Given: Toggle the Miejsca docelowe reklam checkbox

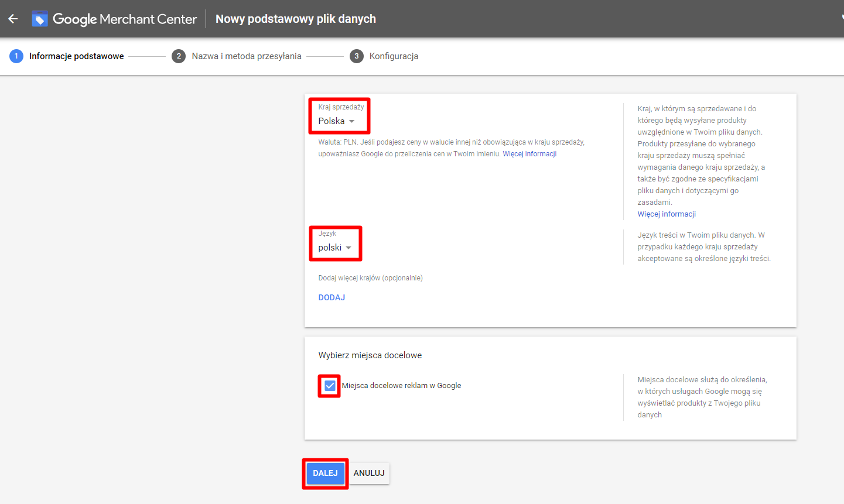Looking at the screenshot, I should click(330, 386).
